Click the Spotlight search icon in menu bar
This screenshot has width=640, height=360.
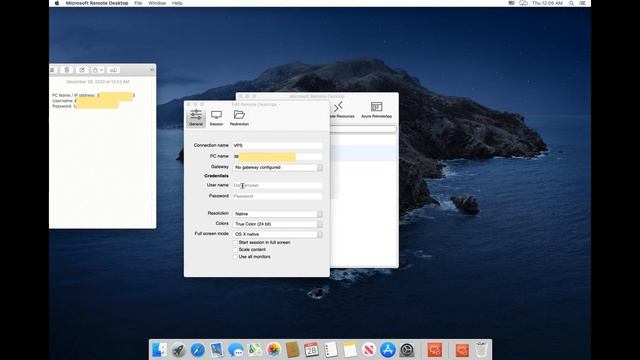click(571, 3)
